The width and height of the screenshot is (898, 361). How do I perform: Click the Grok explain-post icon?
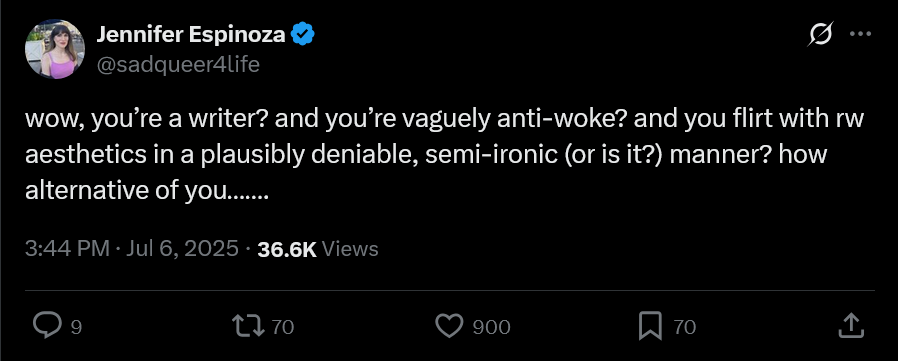tap(820, 35)
